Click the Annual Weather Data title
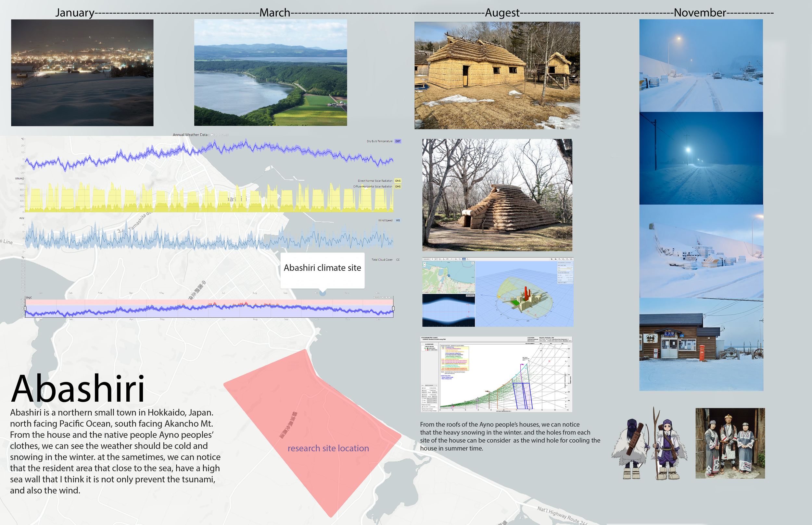Viewport: 812px width, 525px height. pyautogui.click(x=191, y=135)
